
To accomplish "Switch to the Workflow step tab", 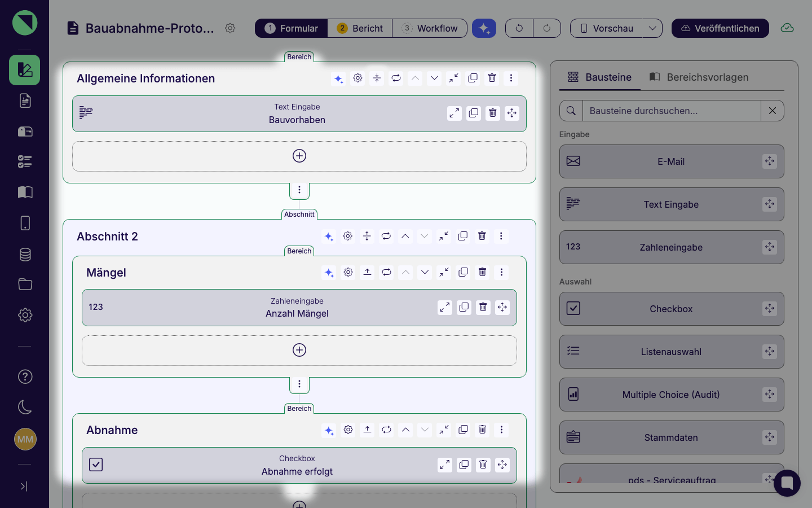I will pos(430,28).
